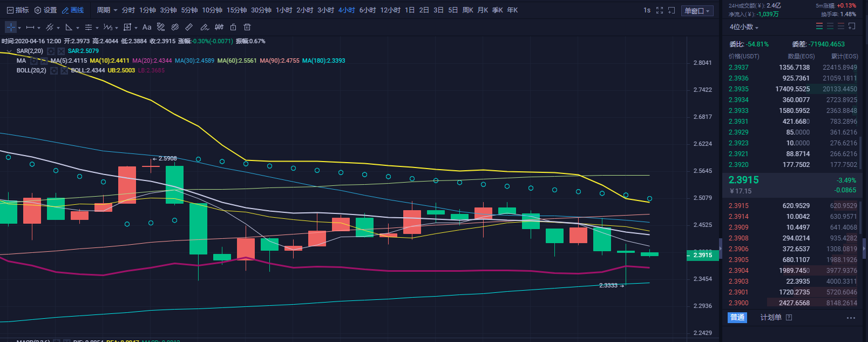Image resolution: width=868 pixels, height=342 pixels.
Task: Switch to the 1日 timeframe
Action: [410, 10]
